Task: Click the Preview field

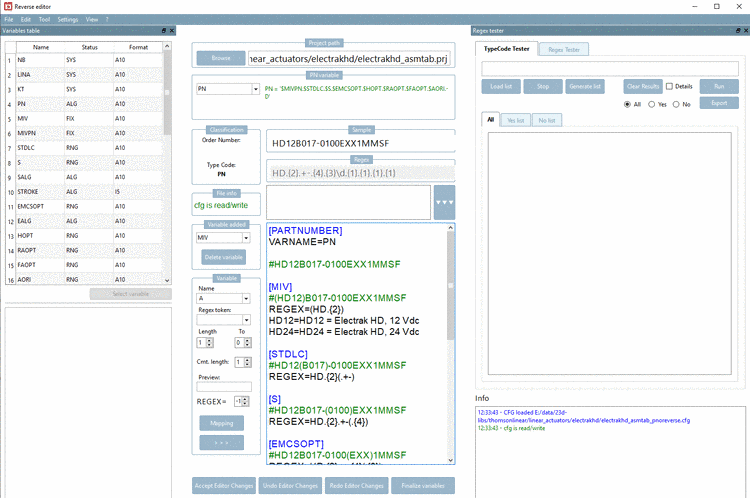Action: (x=224, y=387)
